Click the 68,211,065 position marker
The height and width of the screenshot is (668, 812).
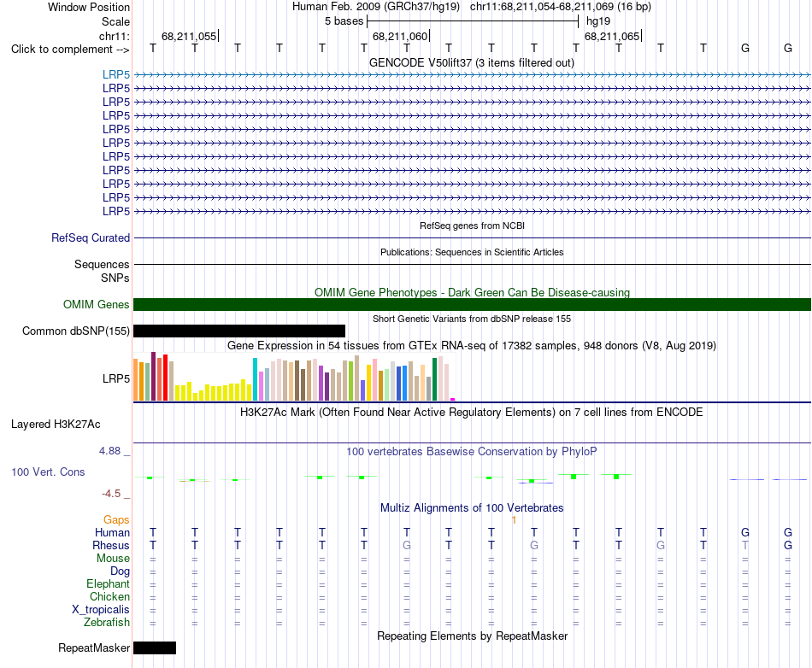(x=612, y=36)
